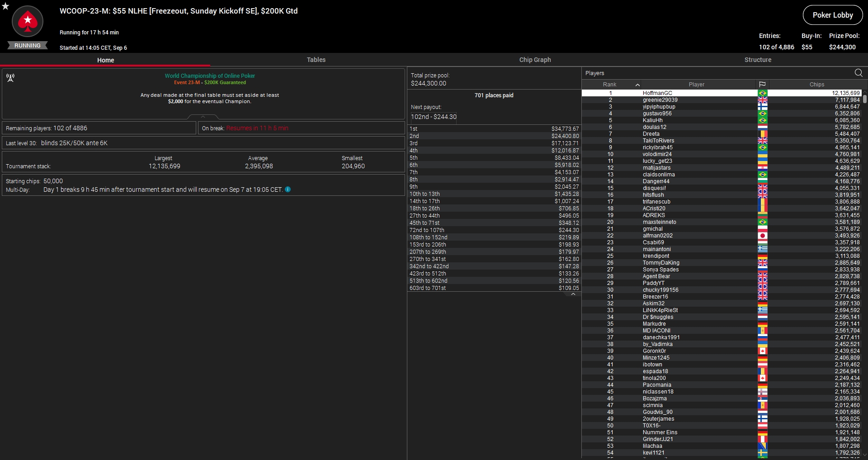868x460 pixels.
Task: Select player LiNkK4pRieSt row
Action: coord(722,310)
